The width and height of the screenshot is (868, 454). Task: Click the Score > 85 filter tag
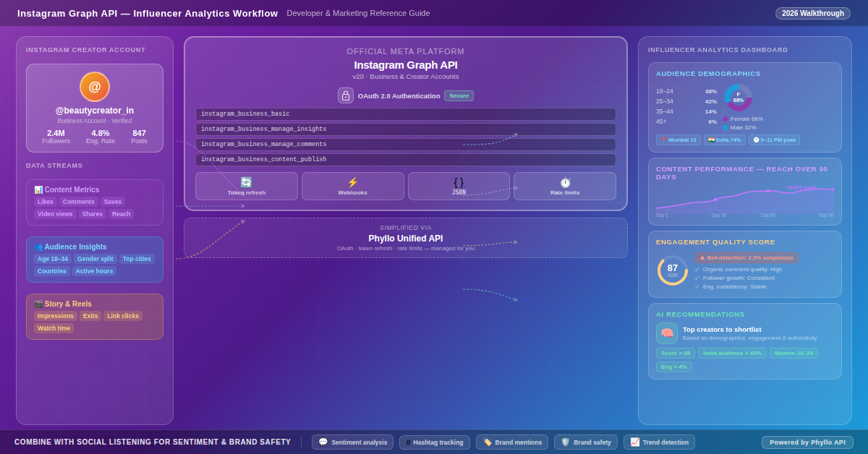coord(676,353)
